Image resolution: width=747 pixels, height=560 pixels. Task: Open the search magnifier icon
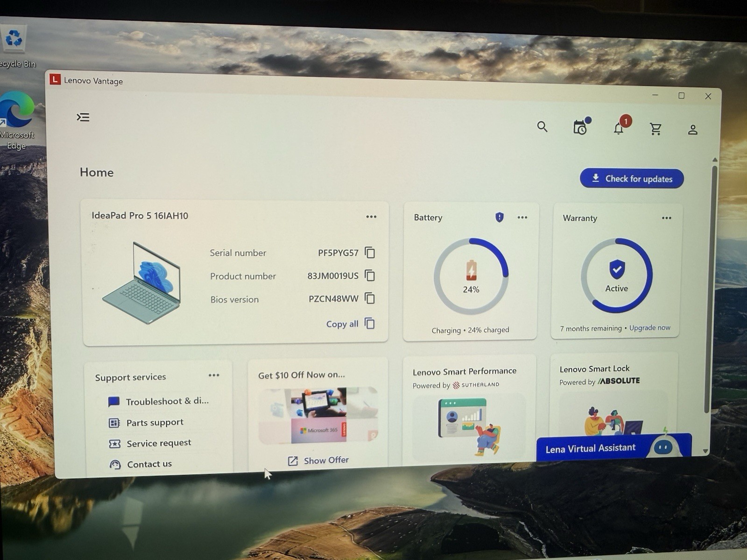tap(542, 126)
